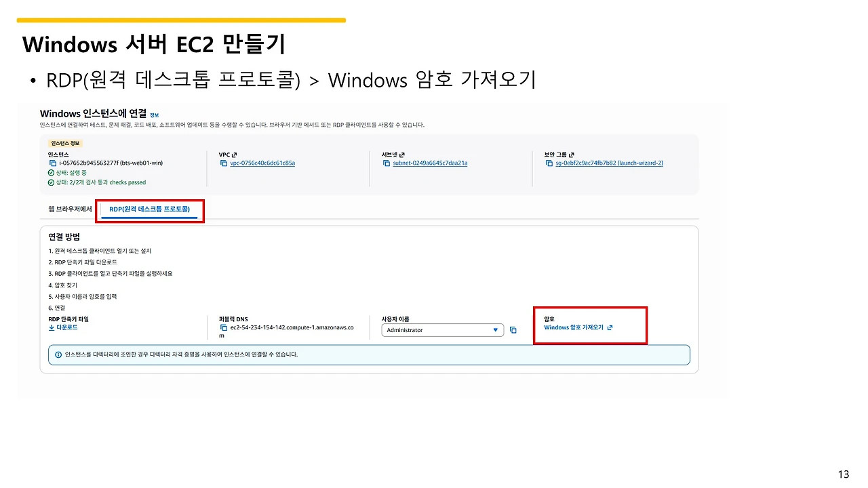Copy the VPC ID with its copy icon
This screenshot has width=868, height=488.
[224, 163]
